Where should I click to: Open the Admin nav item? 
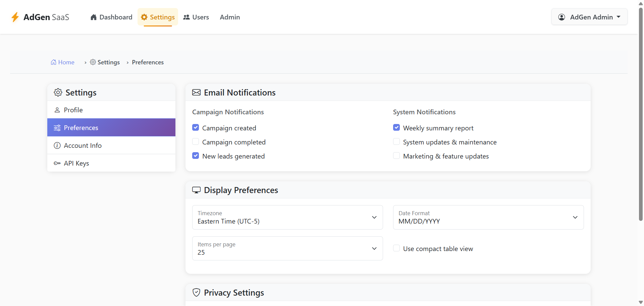click(230, 17)
